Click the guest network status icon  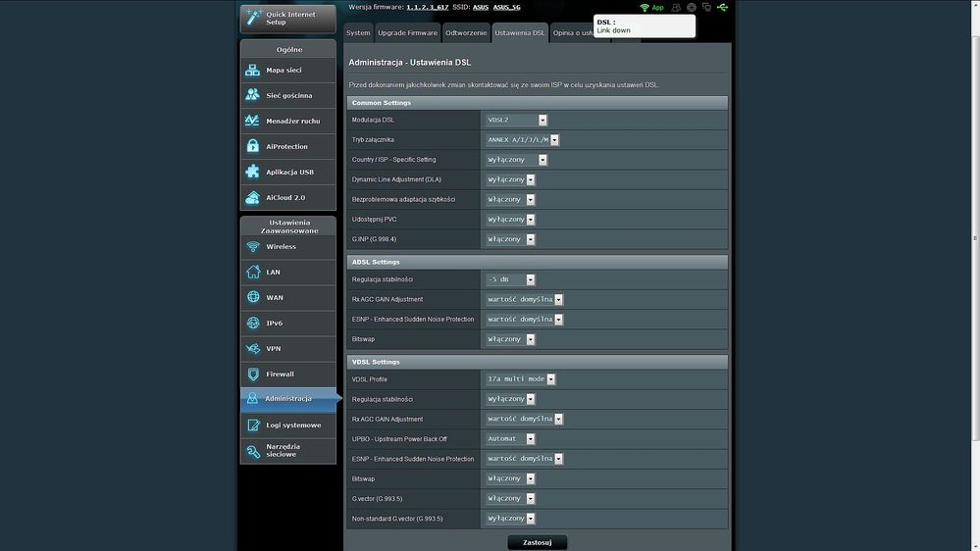click(676, 8)
